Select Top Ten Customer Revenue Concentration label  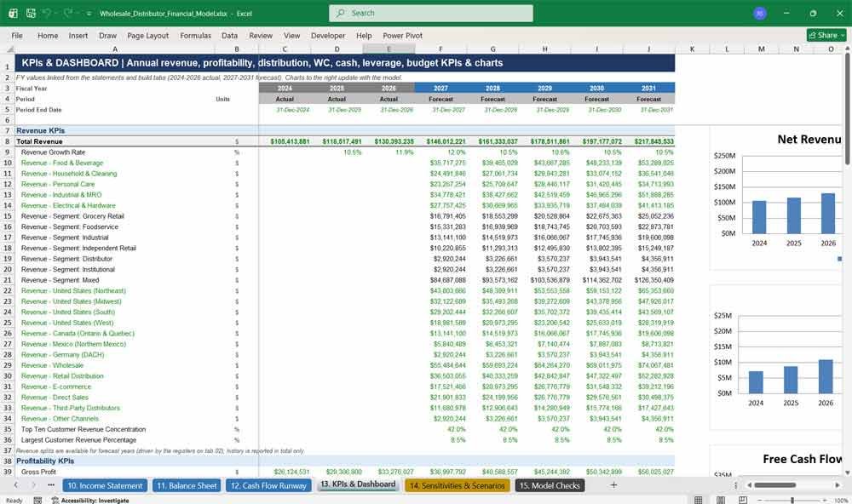pos(83,429)
